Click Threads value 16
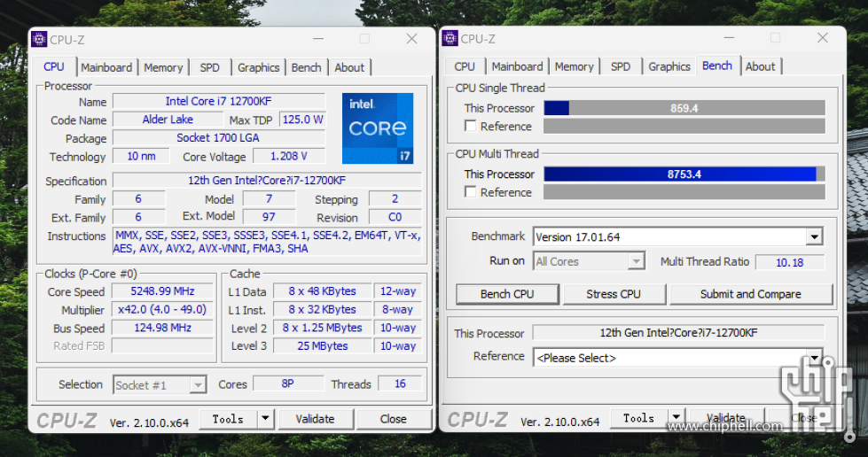This screenshot has width=868, height=457. (400, 383)
